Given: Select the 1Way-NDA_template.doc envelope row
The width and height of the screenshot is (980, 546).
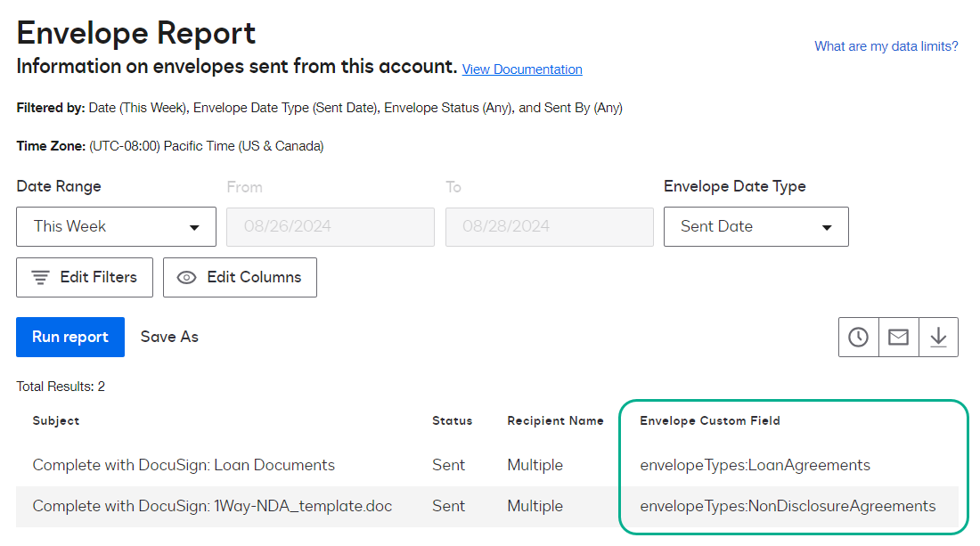Looking at the screenshot, I should (212, 506).
